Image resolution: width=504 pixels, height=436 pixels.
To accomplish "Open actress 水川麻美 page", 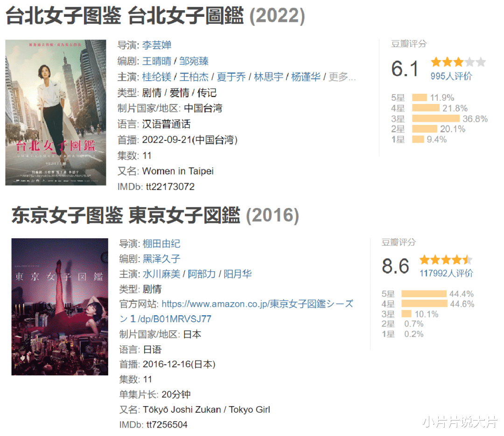I will point(161,274).
